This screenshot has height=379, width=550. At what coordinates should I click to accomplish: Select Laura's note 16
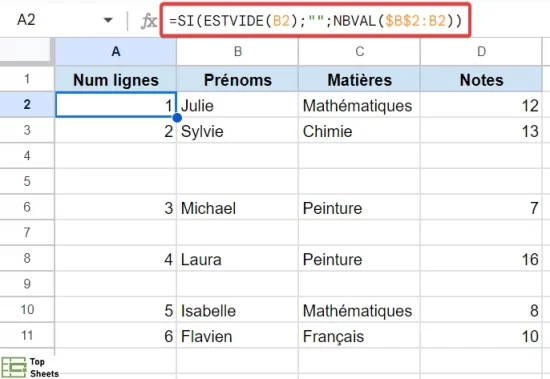pyautogui.click(x=481, y=258)
